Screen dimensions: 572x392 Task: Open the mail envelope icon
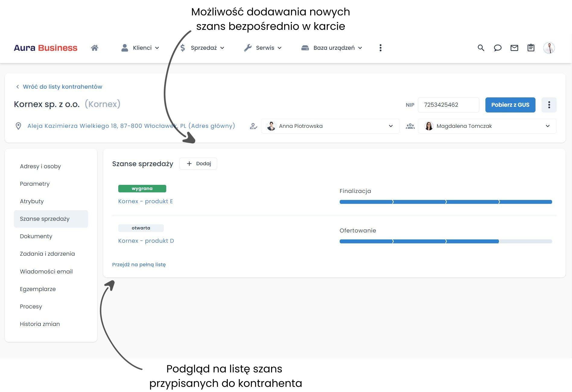[x=514, y=48]
